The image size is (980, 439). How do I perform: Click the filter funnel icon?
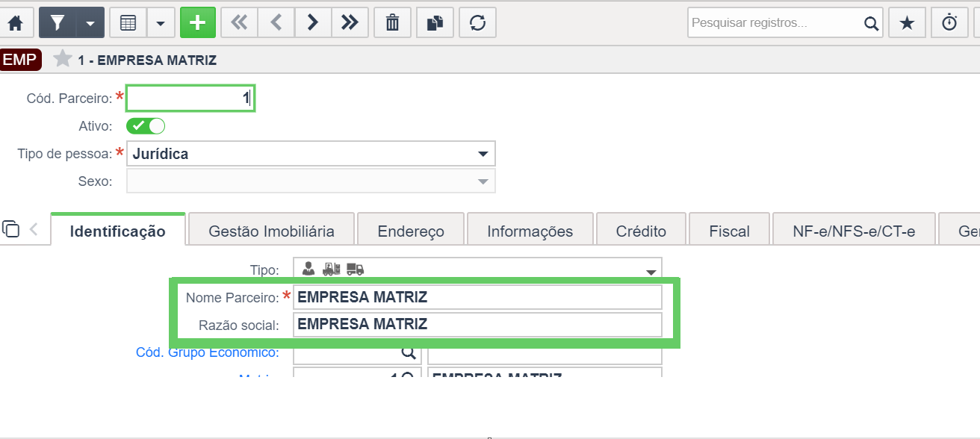coord(57,23)
